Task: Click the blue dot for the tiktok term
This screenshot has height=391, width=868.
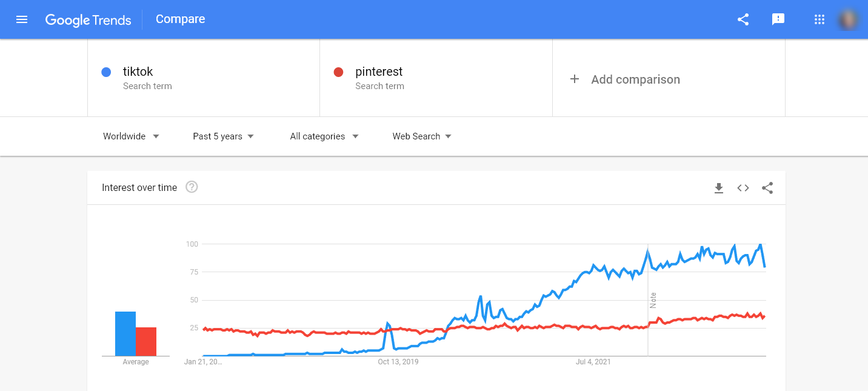Action: (x=106, y=72)
